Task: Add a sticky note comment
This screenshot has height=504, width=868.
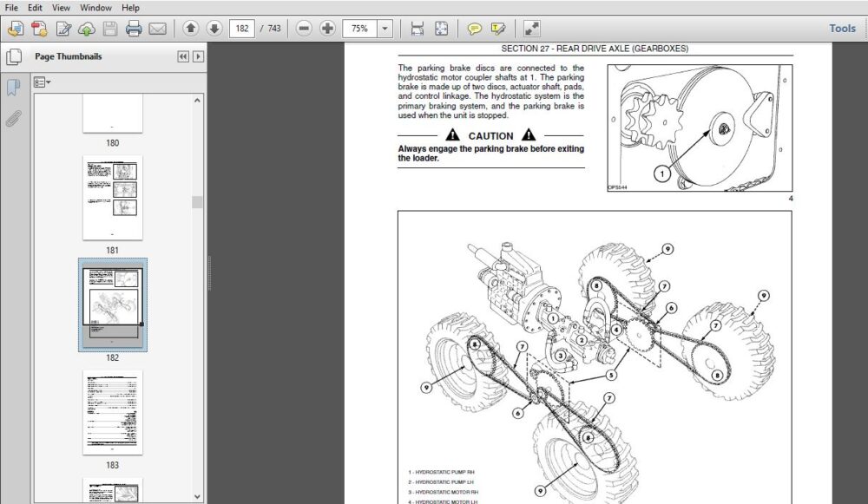Action: [x=474, y=29]
